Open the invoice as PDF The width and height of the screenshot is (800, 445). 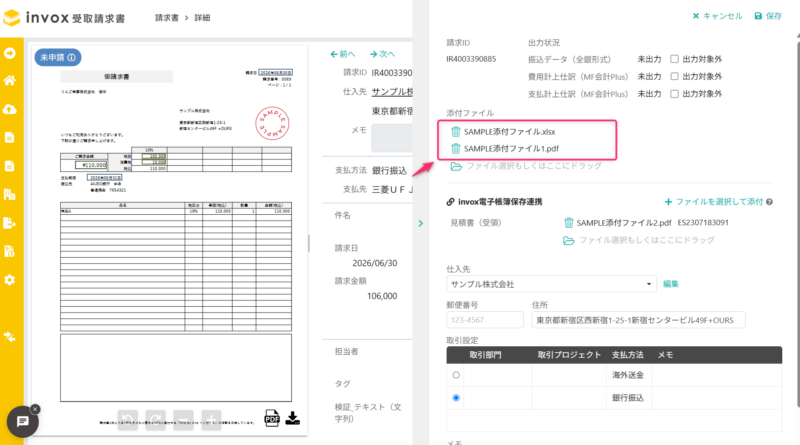(x=272, y=418)
